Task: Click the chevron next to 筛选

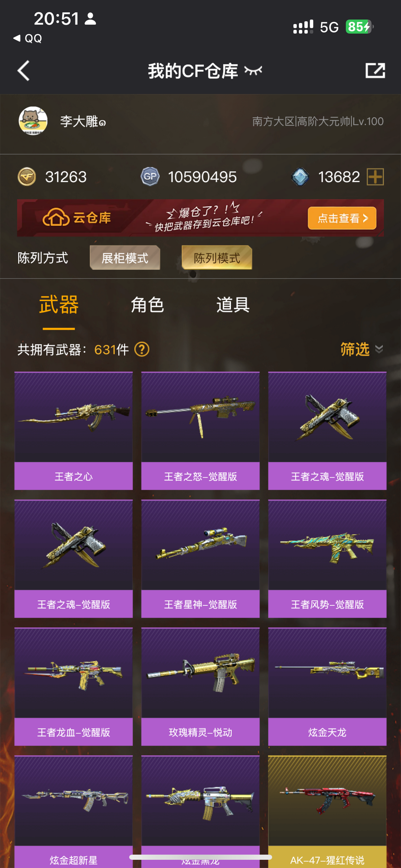Action: 379,349
